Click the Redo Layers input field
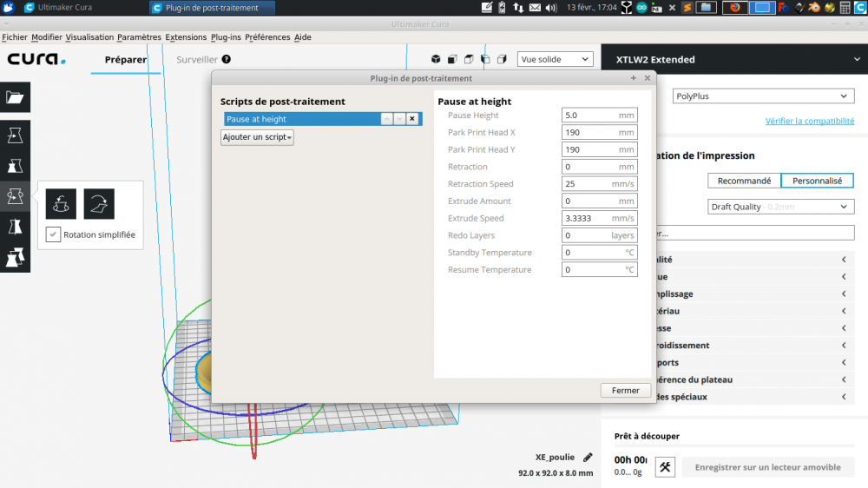This screenshot has height=488, width=868. tap(600, 235)
